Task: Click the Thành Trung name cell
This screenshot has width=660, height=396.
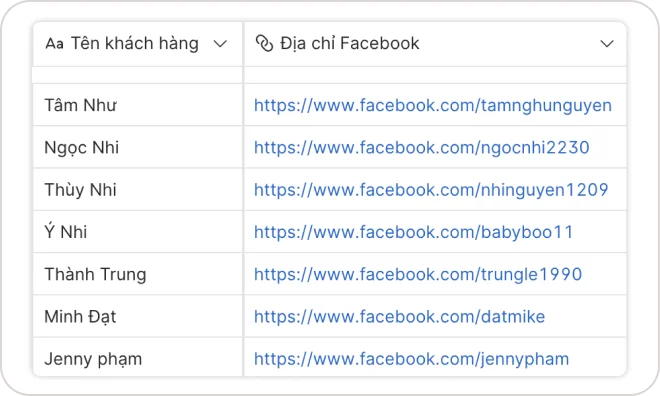Action: coord(138,274)
